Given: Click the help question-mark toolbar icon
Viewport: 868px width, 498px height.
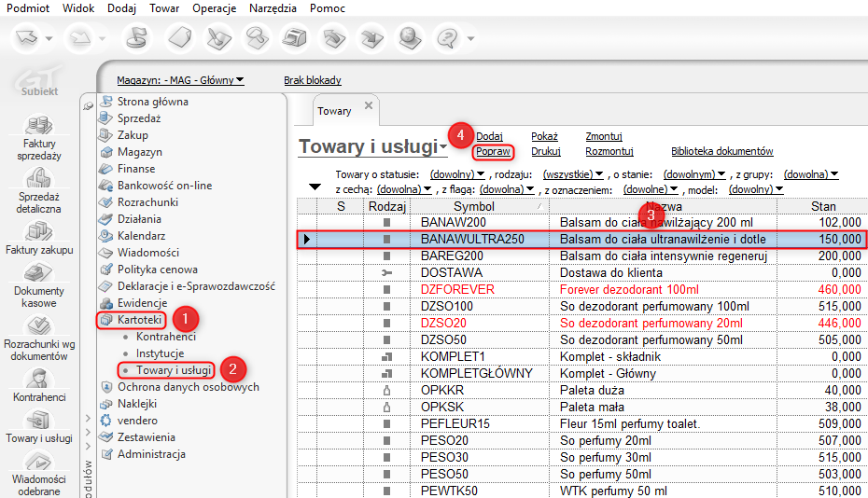Looking at the screenshot, I should point(447,38).
